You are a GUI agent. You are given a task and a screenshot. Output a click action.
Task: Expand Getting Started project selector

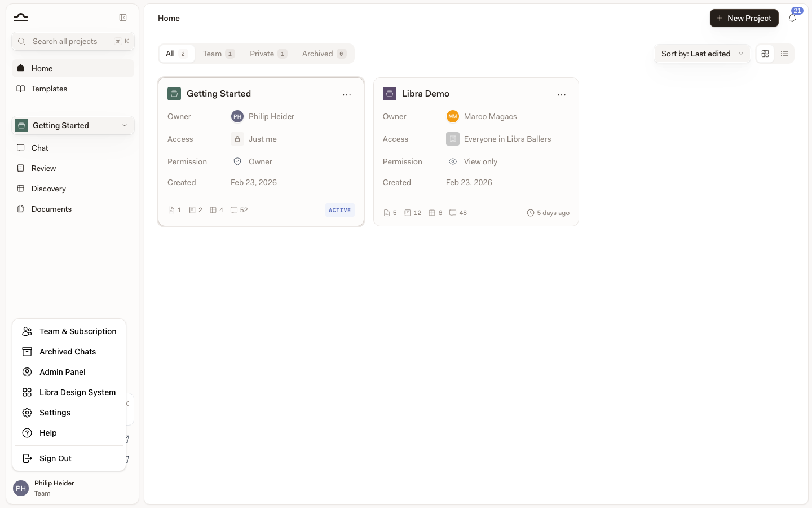(x=73, y=125)
